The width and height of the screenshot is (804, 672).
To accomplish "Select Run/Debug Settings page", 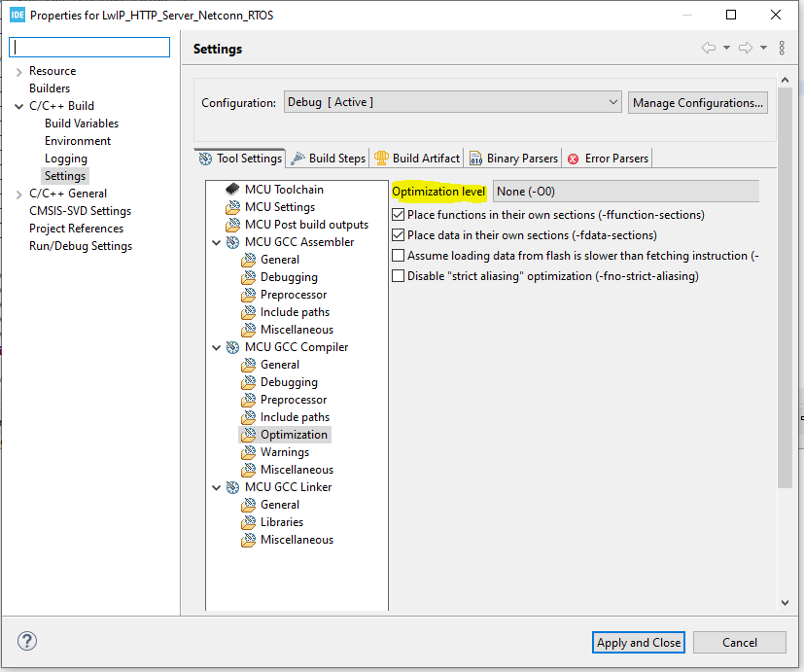I will [81, 246].
